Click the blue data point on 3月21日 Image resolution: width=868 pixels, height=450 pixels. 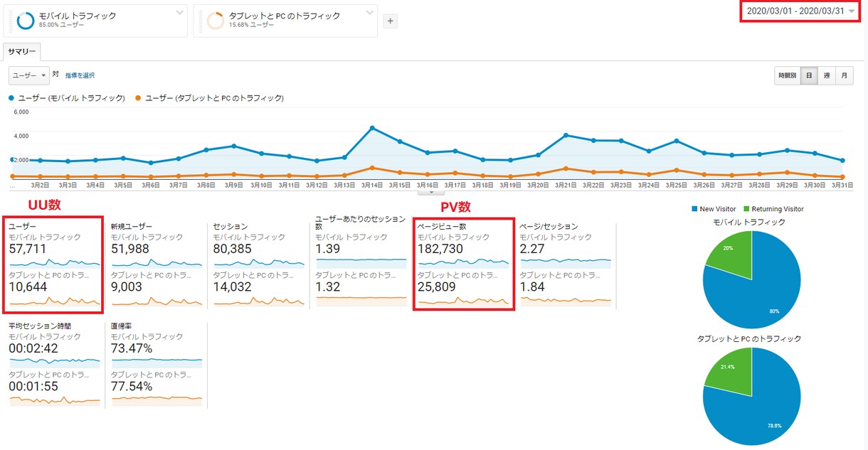[566, 135]
